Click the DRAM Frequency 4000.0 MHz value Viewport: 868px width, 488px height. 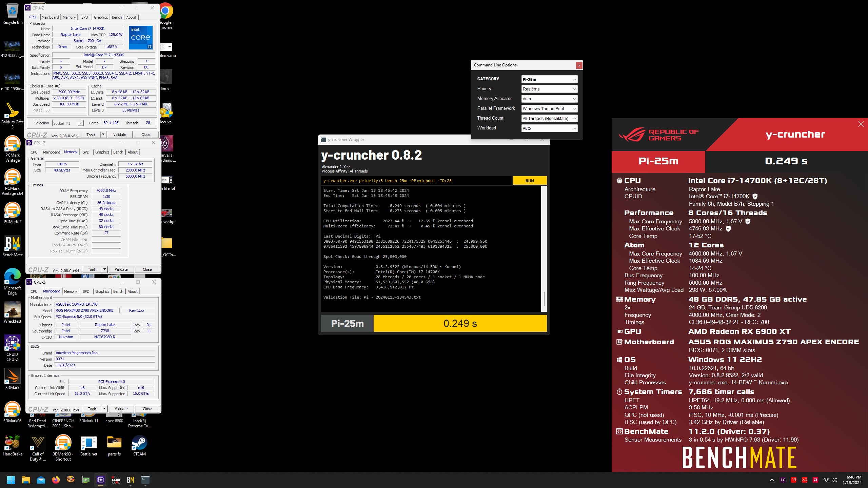[x=106, y=190]
